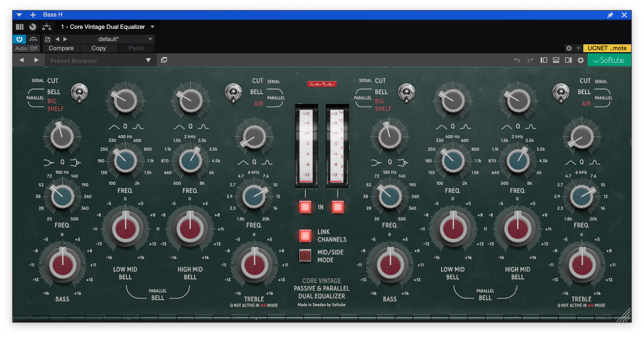Go to next preset arrow next to default

pyautogui.click(x=65, y=39)
